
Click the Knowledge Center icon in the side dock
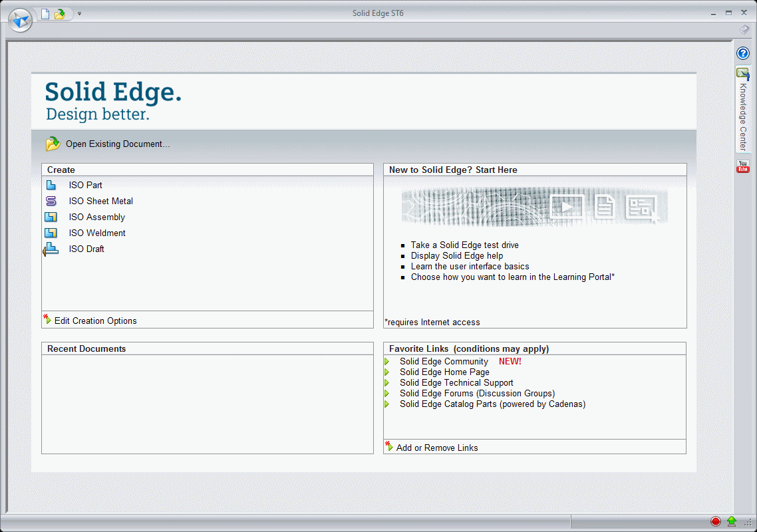coord(742,73)
